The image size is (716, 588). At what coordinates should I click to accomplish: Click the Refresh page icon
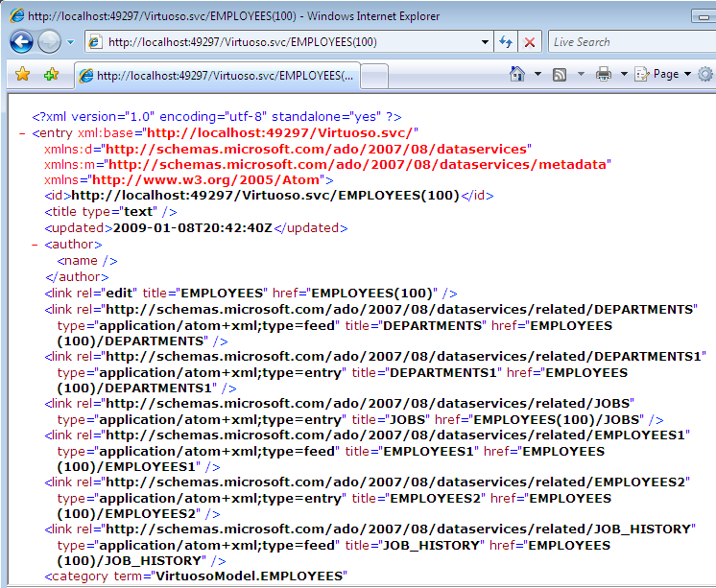506,42
